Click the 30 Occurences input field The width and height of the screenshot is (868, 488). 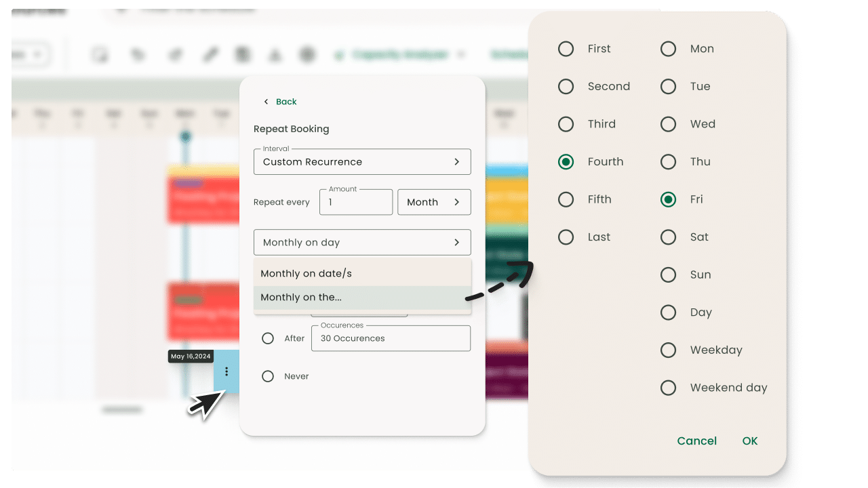[391, 339]
